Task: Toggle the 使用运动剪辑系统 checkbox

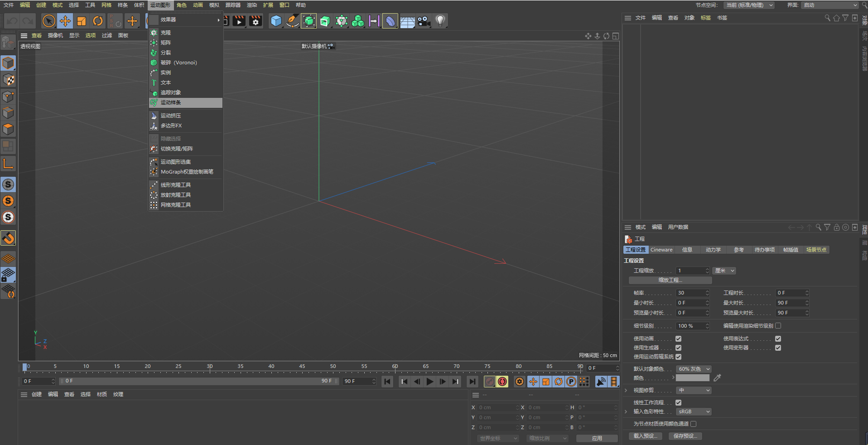Action: [x=678, y=357]
